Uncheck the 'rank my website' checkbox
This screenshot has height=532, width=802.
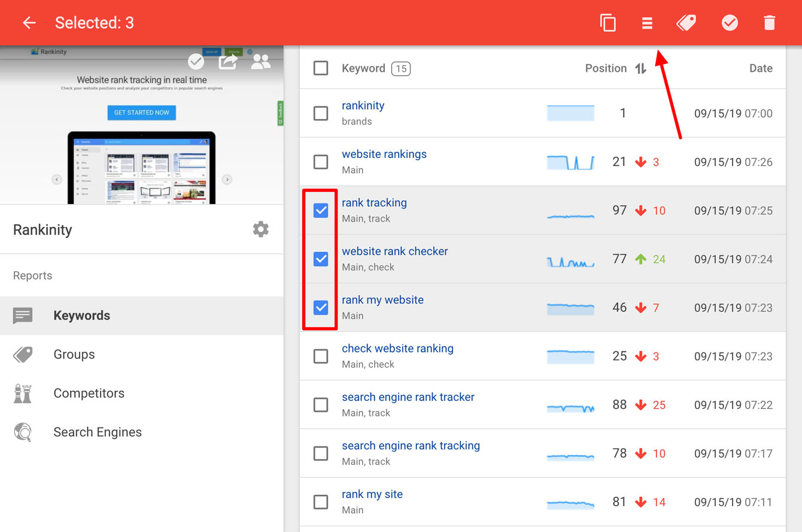[x=321, y=308]
